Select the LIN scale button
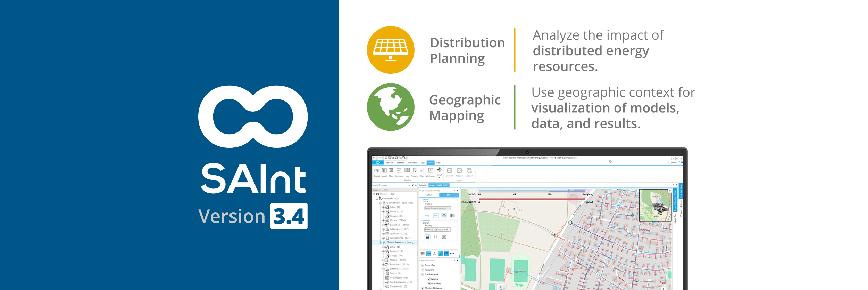 point(436,216)
